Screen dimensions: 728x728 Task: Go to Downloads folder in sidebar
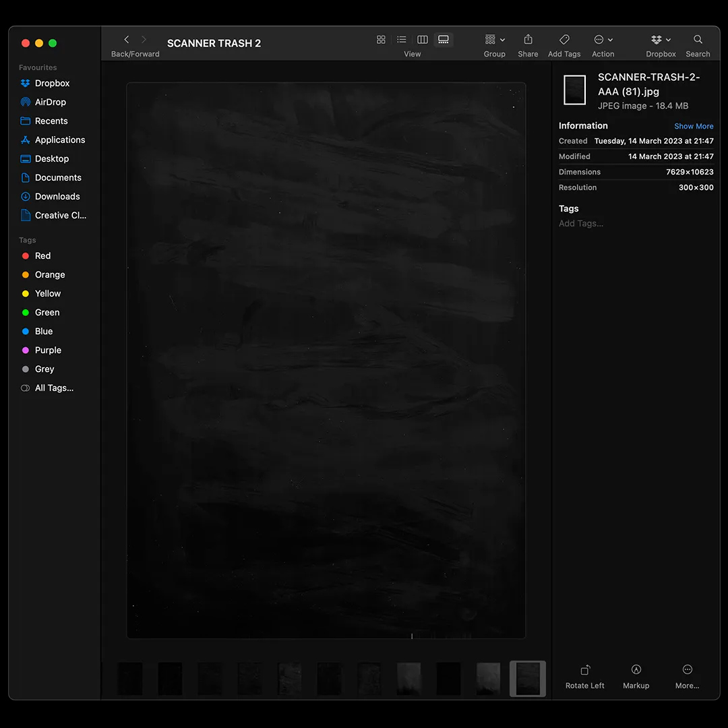[x=57, y=196]
